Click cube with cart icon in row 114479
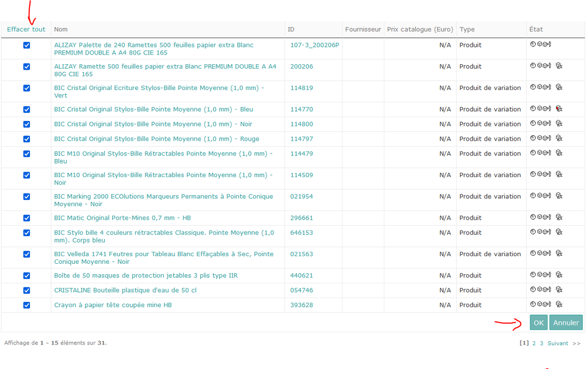The image size is (588, 369). pos(559,153)
